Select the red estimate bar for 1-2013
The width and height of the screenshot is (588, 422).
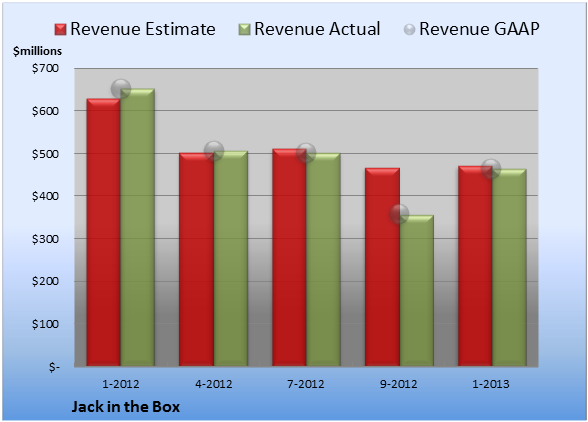tap(475, 266)
